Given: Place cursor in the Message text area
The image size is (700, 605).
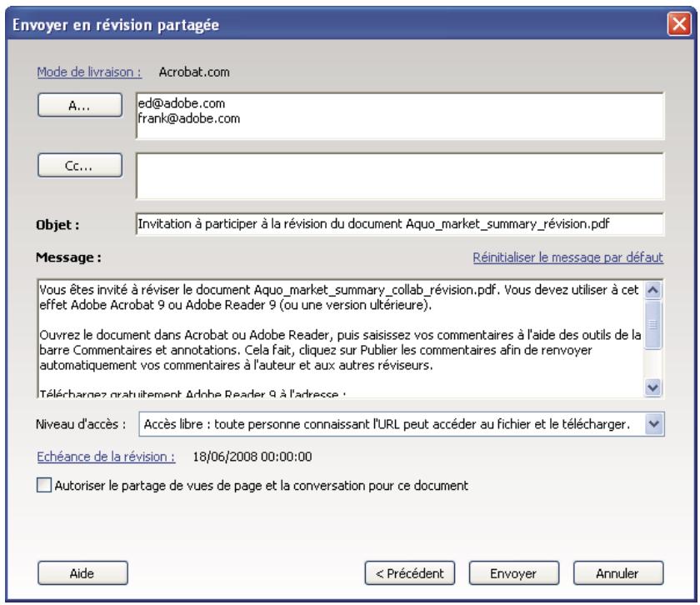Looking at the screenshot, I should [x=333, y=333].
